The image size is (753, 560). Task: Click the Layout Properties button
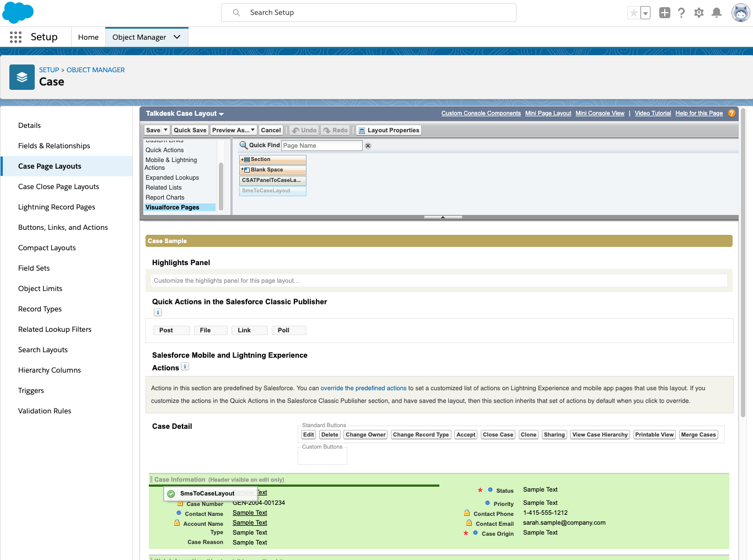click(x=389, y=130)
